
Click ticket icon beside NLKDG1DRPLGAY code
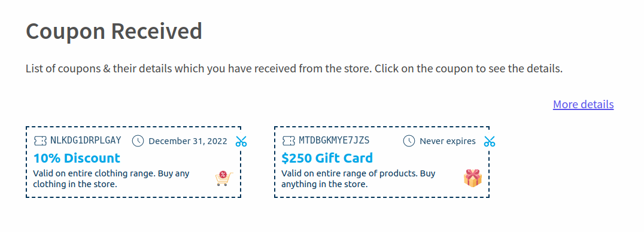click(40, 141)
